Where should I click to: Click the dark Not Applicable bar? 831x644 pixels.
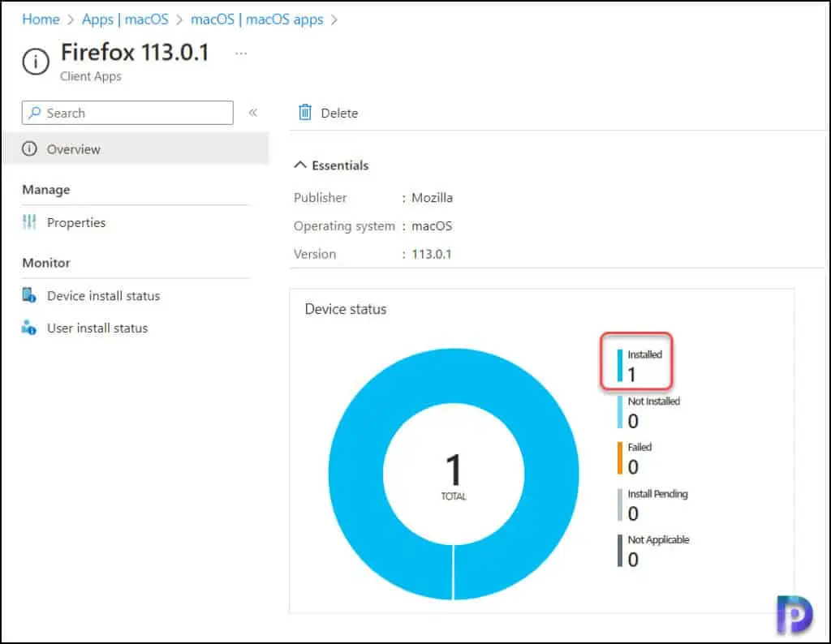point(620,551)
